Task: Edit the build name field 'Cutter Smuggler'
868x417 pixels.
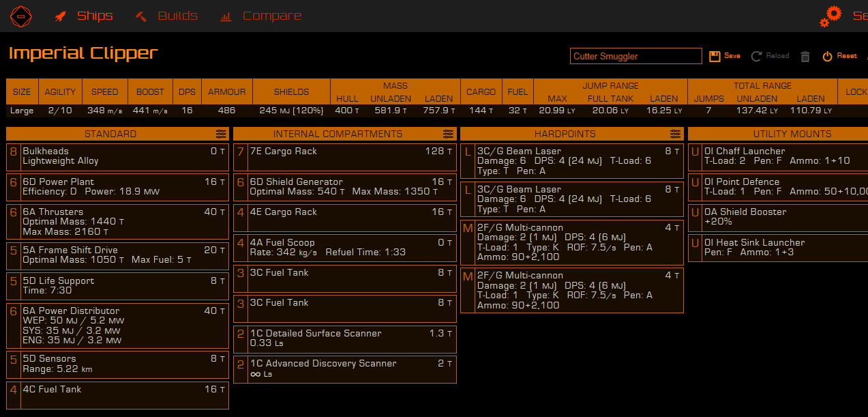Action: (x=636, y=56)
